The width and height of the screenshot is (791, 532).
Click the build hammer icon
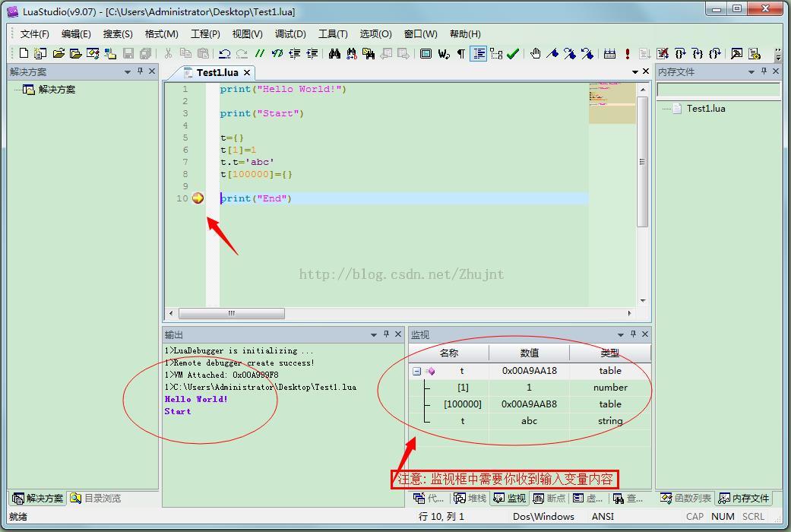click(x=736, y=53)
